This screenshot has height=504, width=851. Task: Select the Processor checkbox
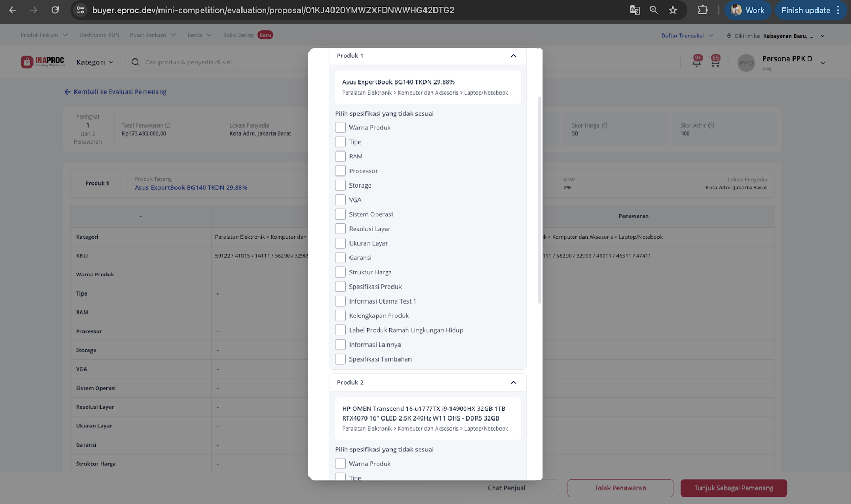pos(340,171)
